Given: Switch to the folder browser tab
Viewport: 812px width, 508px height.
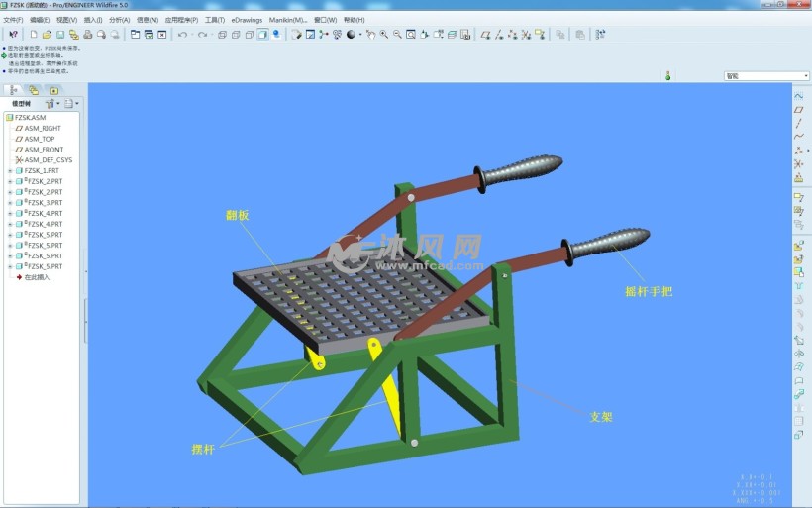Looking at the screenshot, I should coord(33,90).
